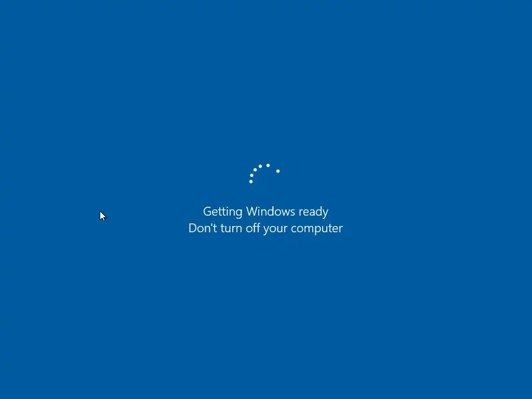The height and width of the screenshot is (399, 532).
Task: Click the word "Windows"
Action: 270,211
